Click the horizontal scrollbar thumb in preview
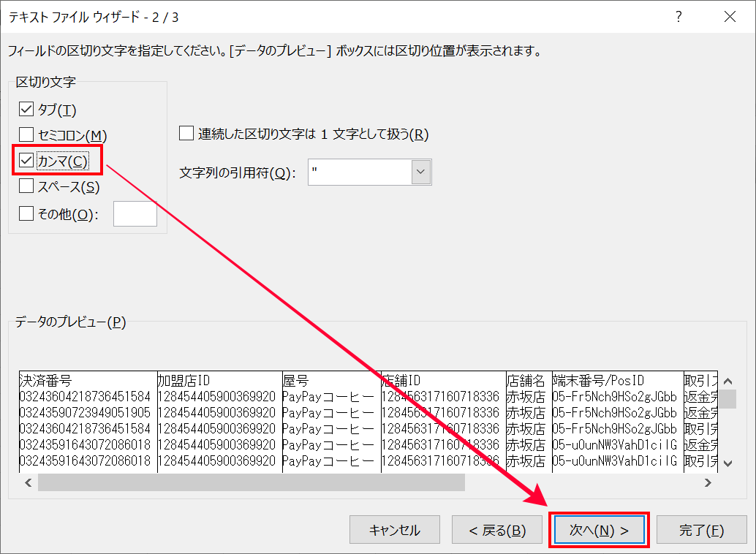The width and height of the screenshot is (756, 554). pos(251,482)
